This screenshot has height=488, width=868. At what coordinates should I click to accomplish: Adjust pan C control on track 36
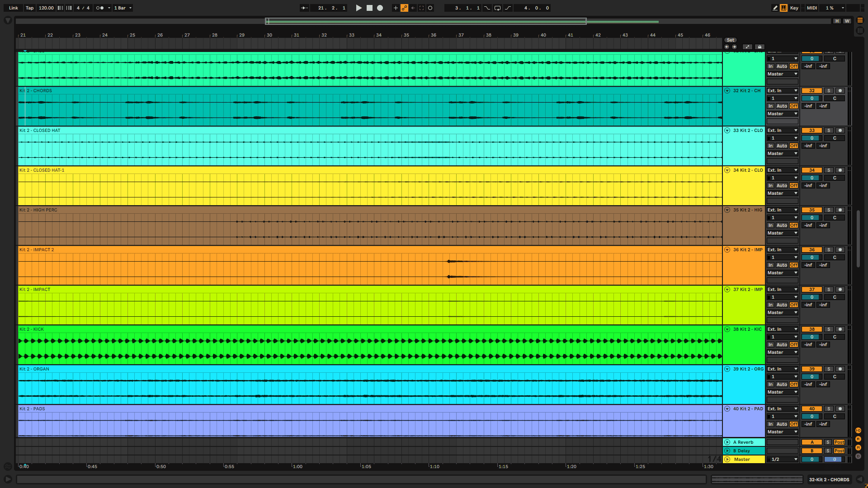[835, 258]
